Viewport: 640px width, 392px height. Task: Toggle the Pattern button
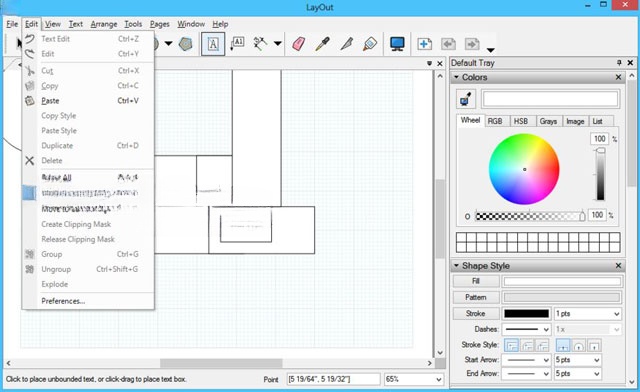click(476, 297)
